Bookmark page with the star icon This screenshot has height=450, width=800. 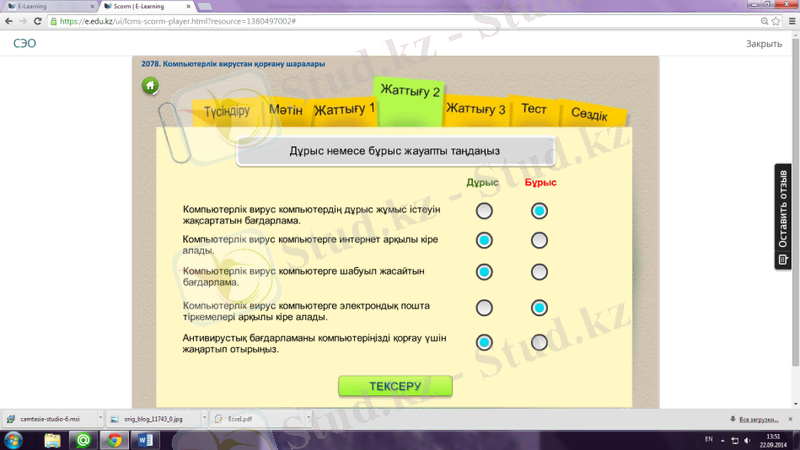[x=769, y=20]
